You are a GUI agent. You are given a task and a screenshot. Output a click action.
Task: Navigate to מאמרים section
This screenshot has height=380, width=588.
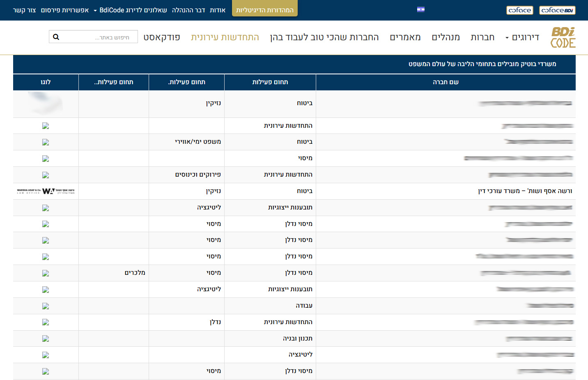[x=405, y=37]
